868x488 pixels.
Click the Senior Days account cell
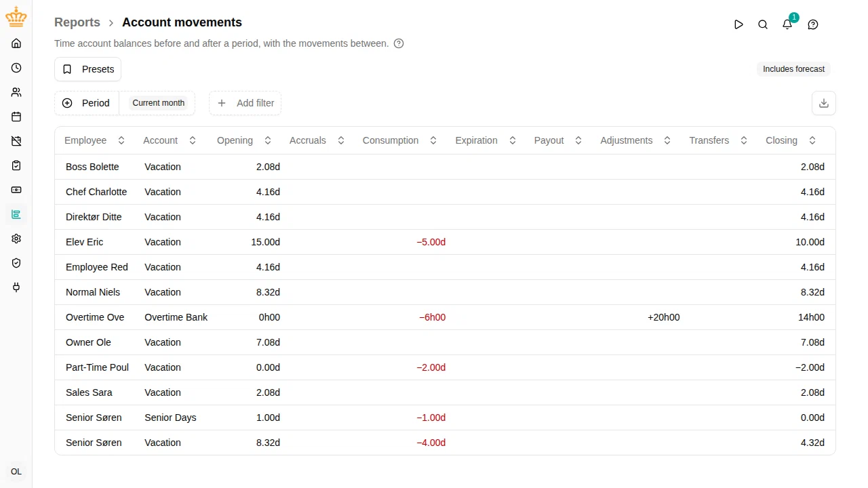(170, 418)
